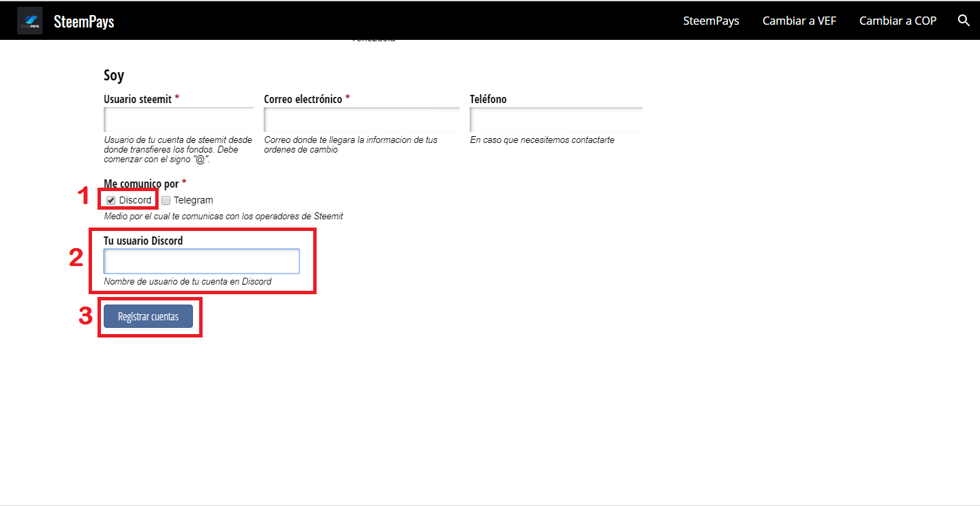This screenshot has width=980, height=508.
Task: Click the 'Correo donde te llegara la informacion' hint
Action: [x=350, y=144]
